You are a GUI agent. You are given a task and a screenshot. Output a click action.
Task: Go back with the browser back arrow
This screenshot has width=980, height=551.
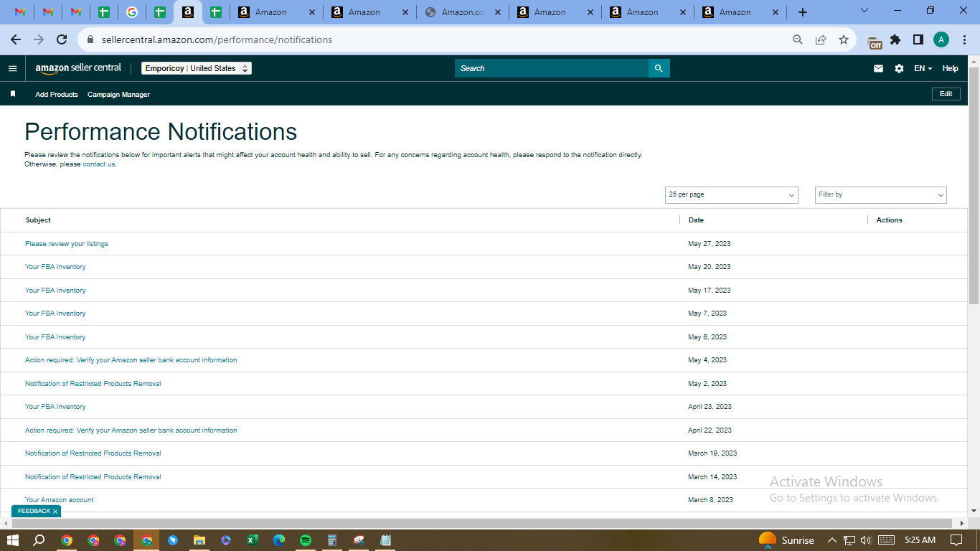(16, 40)
